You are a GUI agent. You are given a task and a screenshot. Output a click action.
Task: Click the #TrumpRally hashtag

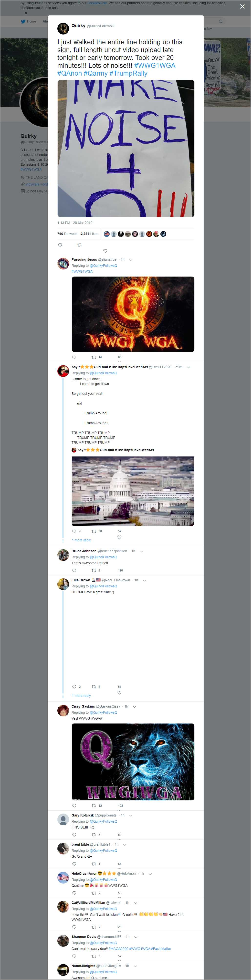pos(128,73)
